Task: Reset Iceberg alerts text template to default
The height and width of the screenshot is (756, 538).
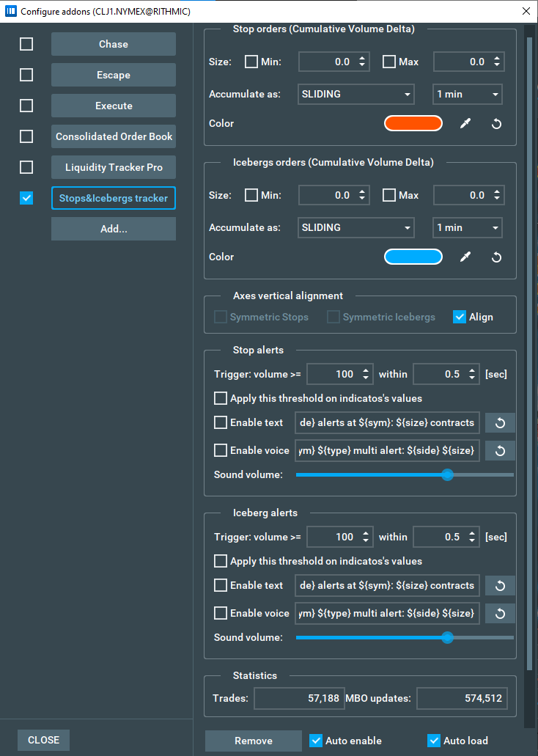Action: coord(500,586)
